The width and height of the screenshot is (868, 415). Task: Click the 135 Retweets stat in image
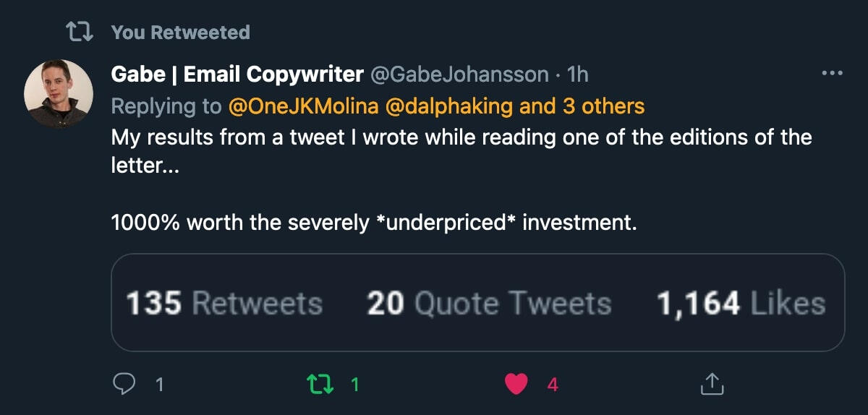pyautogui.click(x=224, y=304)
